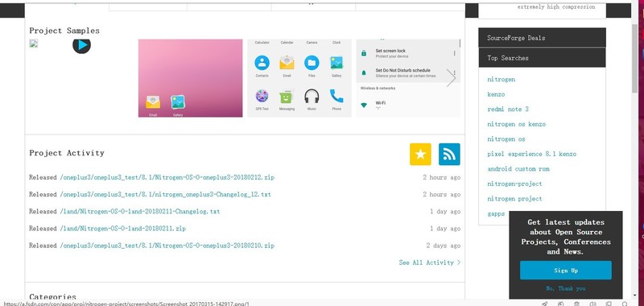Screen dimensions: 644x306
Task: Click the 'extremely high compression' text
Action: click(x=556, y=6)
